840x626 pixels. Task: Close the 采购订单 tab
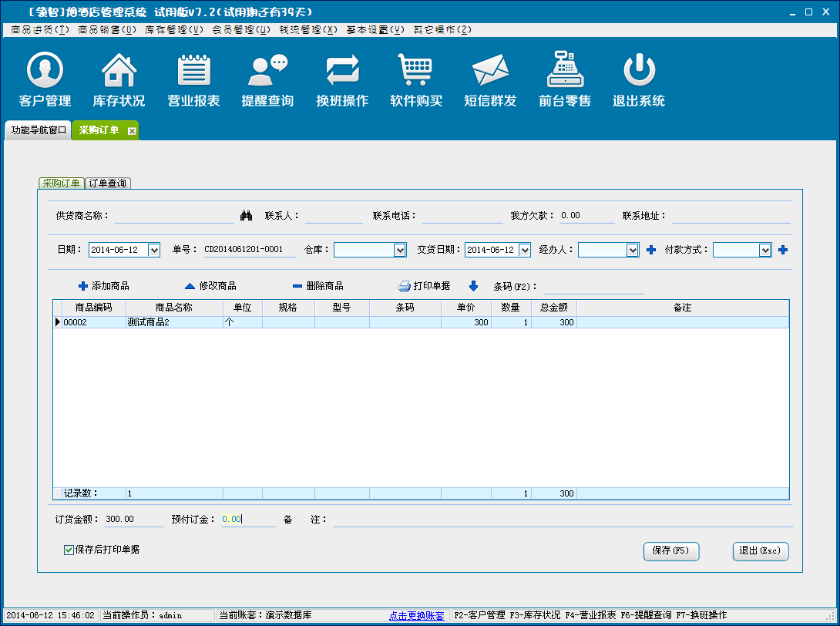pos(132,131)
